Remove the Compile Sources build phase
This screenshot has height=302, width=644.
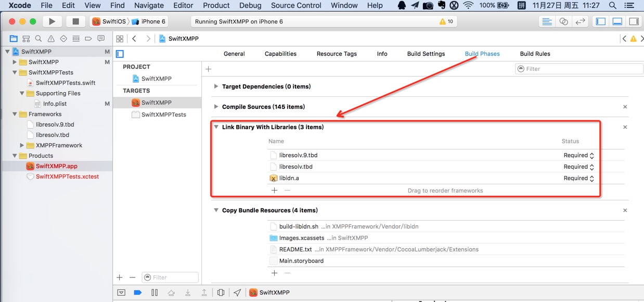coord(625,107)
